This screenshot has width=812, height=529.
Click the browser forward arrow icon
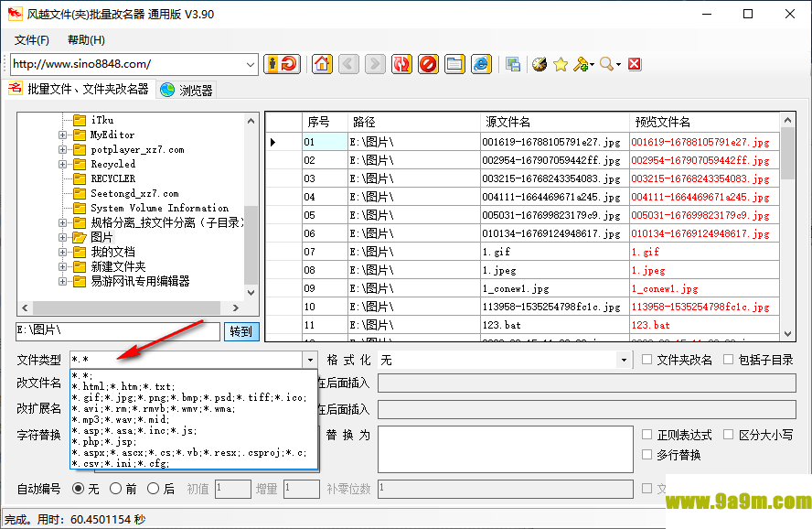[375, 64]
